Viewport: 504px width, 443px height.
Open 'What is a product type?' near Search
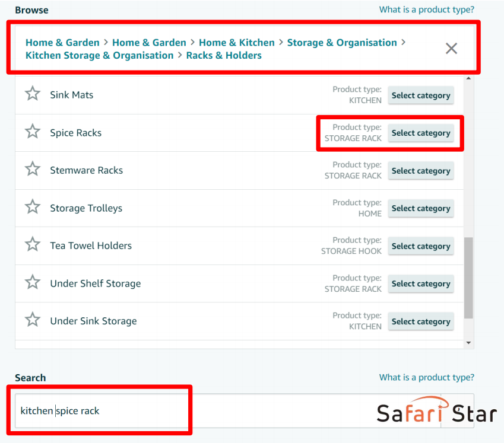click(427, 377)
